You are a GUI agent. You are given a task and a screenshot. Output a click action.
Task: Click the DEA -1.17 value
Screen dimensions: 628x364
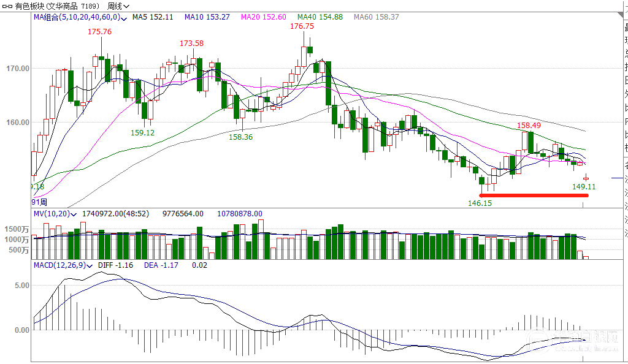tap(161, 265)
